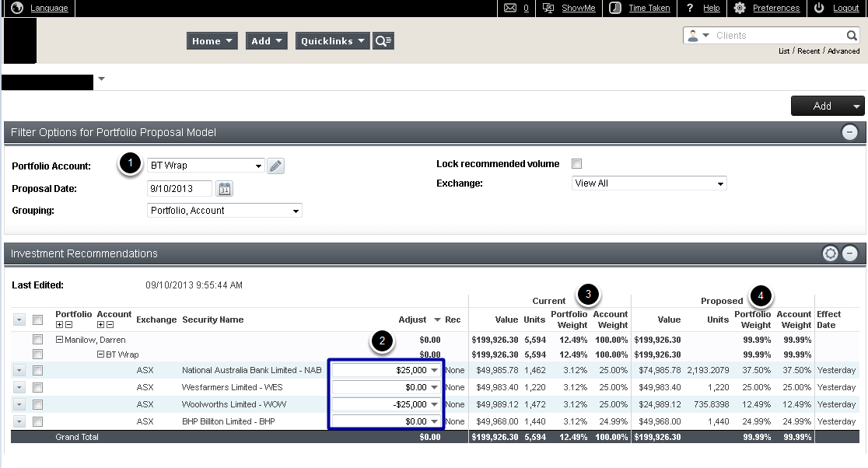The width and height of the screenshot is (868, 468).
Task: Click the Help question mark icon
Action: [690, 8]
